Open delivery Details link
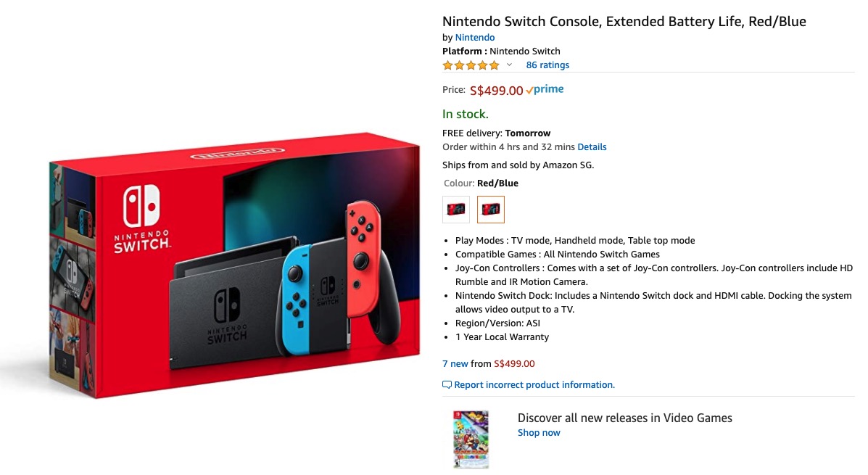868x475 pixels. pyautogui.click(x=592, y=146)
